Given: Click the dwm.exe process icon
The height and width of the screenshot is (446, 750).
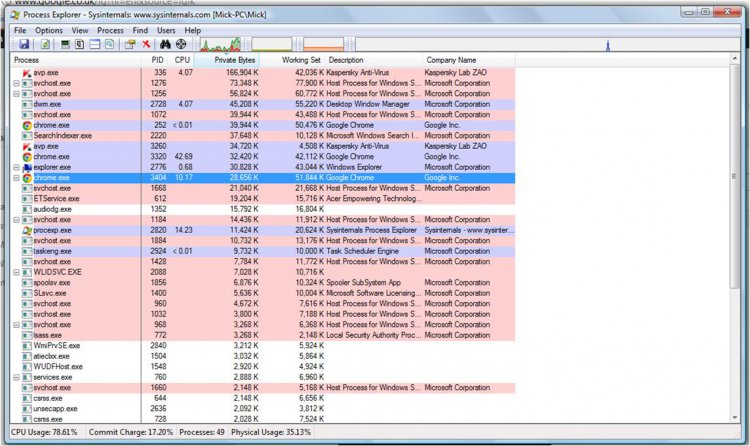Looking at the screenshot, I should 27,104.
